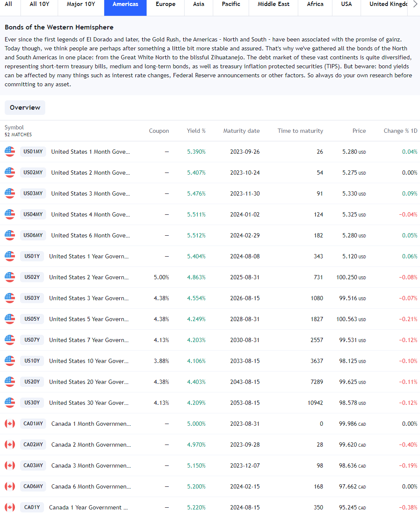Click the US flag icon beside US06MY
Viewport: 420px width, 515px height.
coord(10,235)
